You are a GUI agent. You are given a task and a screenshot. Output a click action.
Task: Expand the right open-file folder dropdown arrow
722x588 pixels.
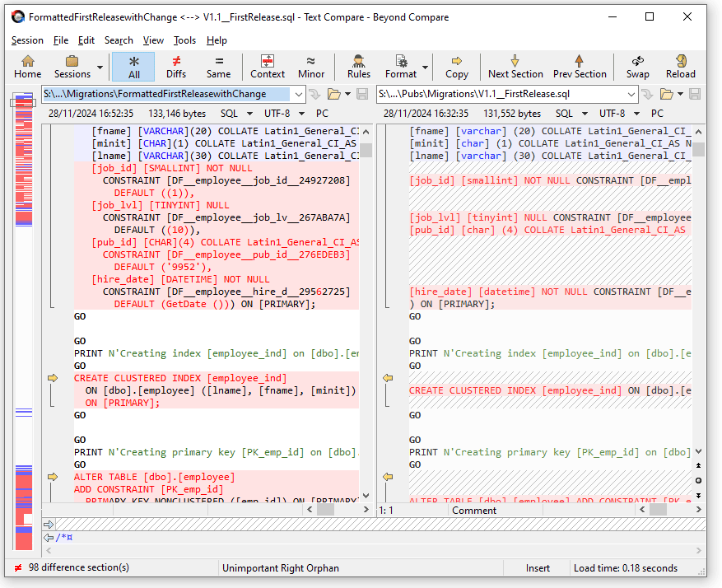[680, 95]
